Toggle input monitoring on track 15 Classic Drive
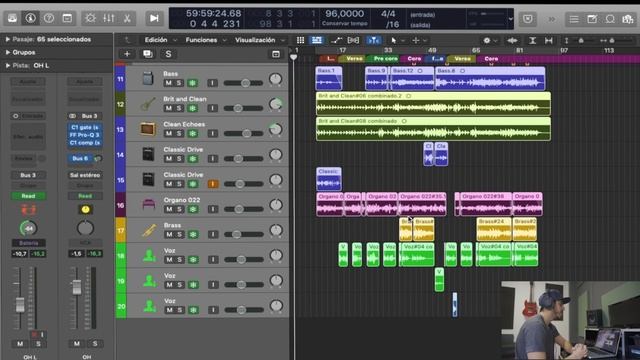The width and height of the screenshot is (640, 360). click(x=213, y=184)
